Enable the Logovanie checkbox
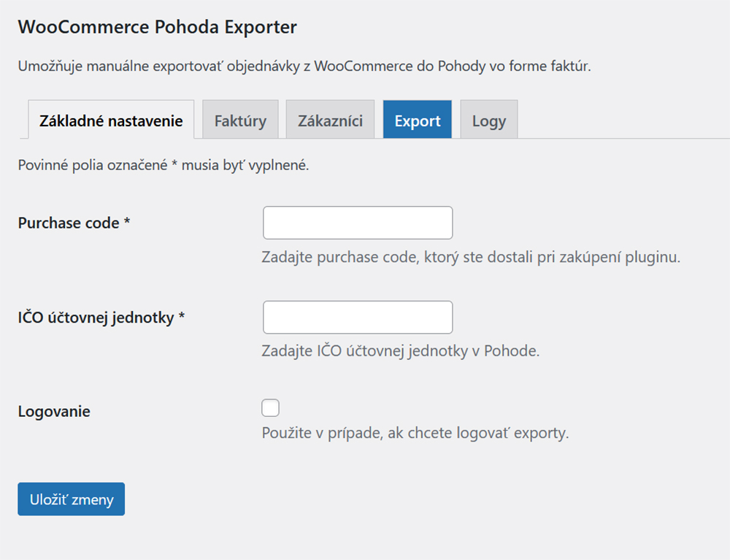Viewport: 730px width, 560px height. tap(270, 408)
